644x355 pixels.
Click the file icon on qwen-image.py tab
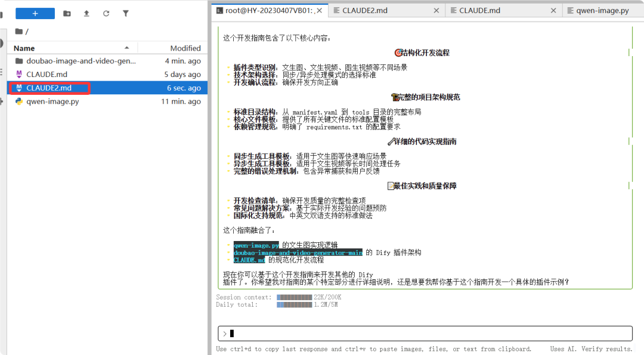[x=571, y=11]
